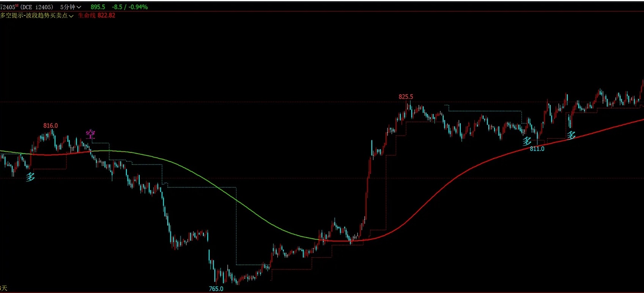Expand the 多空提示-波段趋势买卖点 indicator dropdown
The image size is (644, 293).
coord(71,16)
